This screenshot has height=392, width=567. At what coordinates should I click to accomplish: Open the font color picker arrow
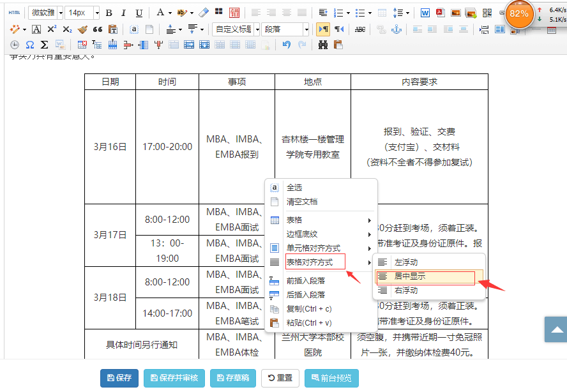click(x=169, y=13)
